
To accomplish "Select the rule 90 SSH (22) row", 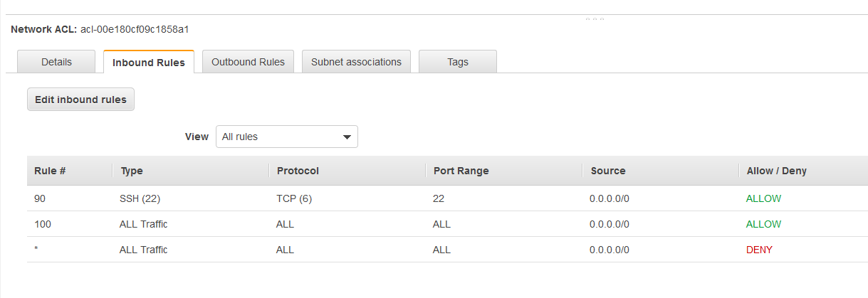I will [x=447, y=198].
